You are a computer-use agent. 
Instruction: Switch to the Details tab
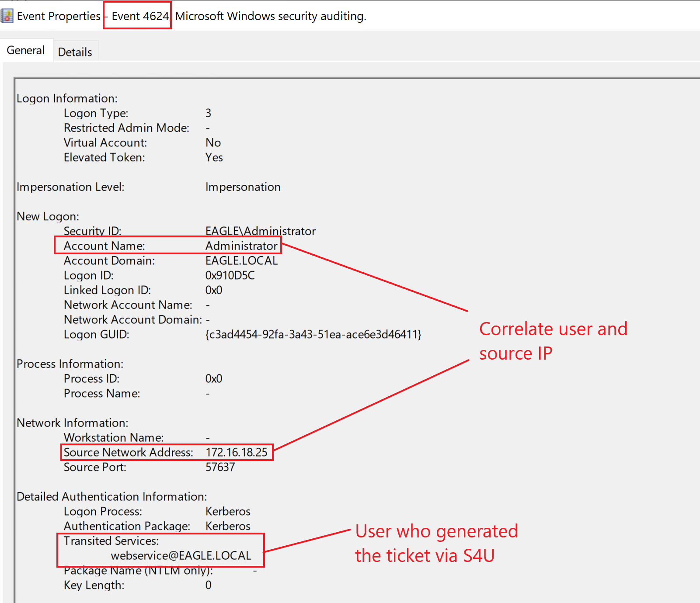75,52
